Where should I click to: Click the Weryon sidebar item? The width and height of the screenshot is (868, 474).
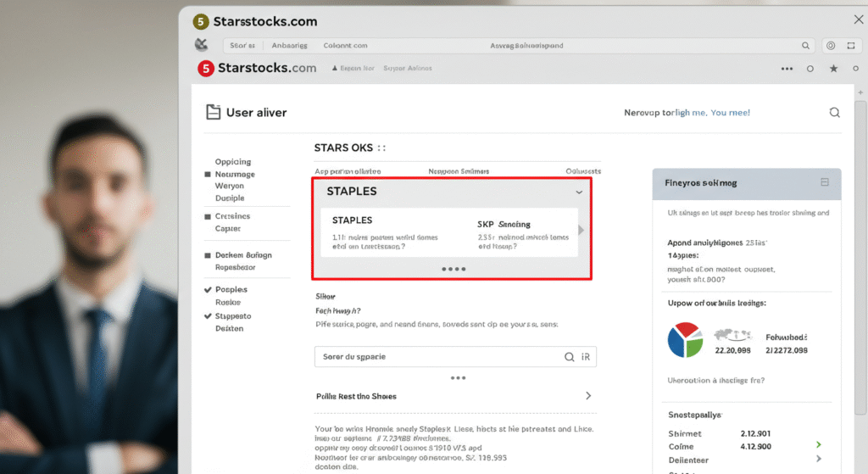[x=229, y=186]
